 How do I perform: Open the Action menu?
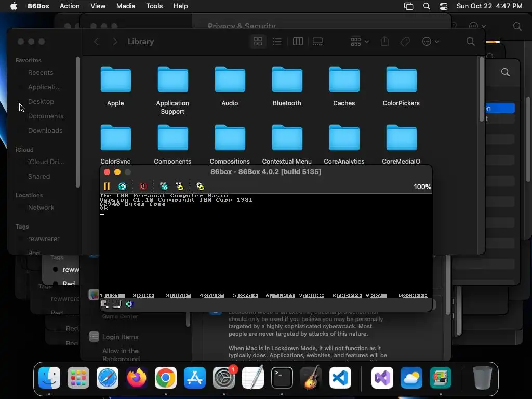coord(70,6)
